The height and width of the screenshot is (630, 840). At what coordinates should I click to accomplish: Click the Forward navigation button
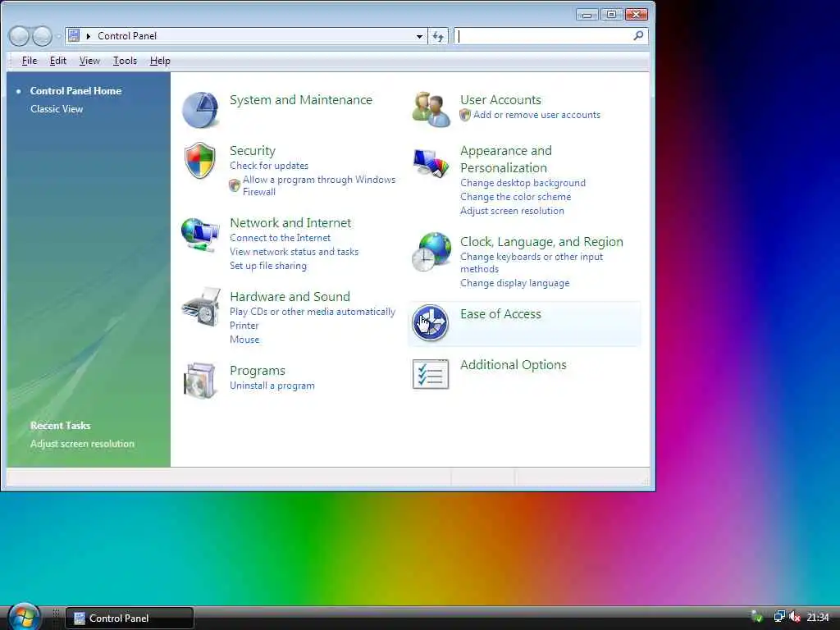point(43,36)
